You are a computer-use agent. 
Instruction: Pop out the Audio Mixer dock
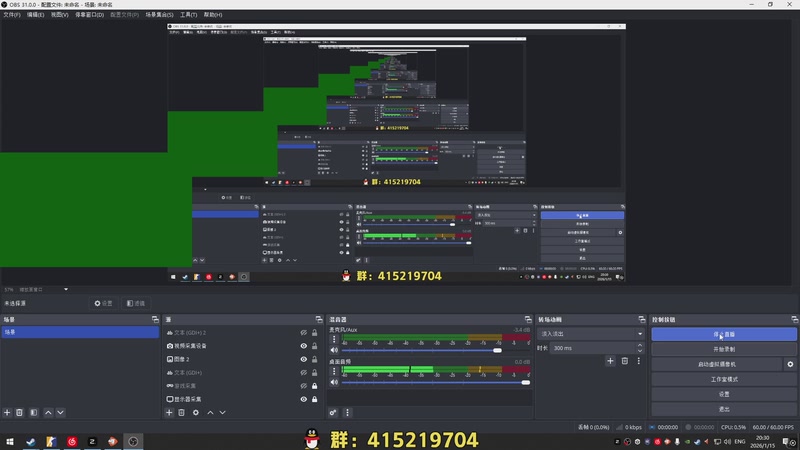point(528,319)
